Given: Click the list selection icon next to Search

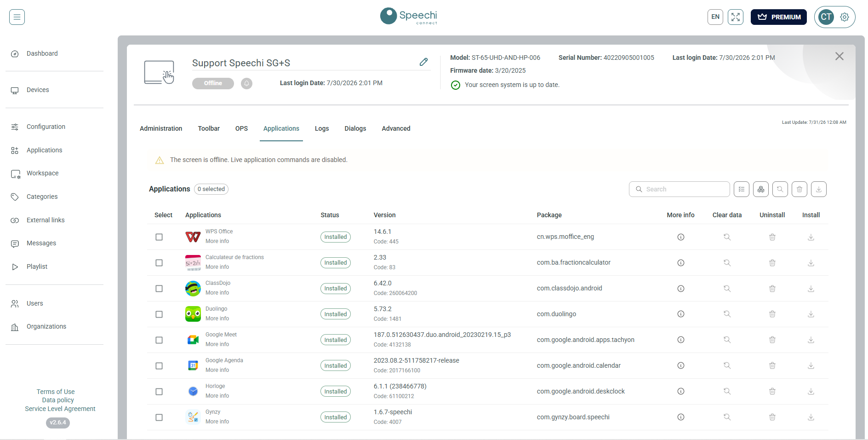Looking at the screenshot, I should 742,189.
